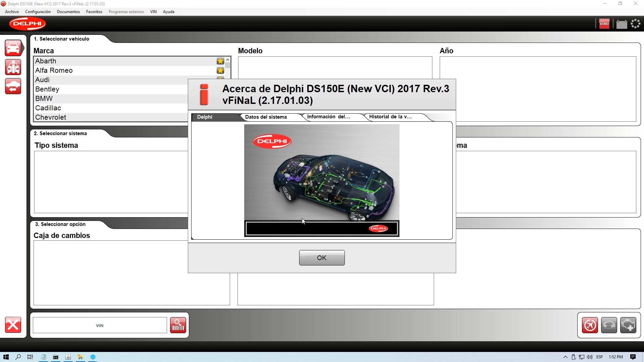Viewport: 644px width, 362px height.
Task: Select the vehicle selection car icon in sidebar
Action: 13,48
